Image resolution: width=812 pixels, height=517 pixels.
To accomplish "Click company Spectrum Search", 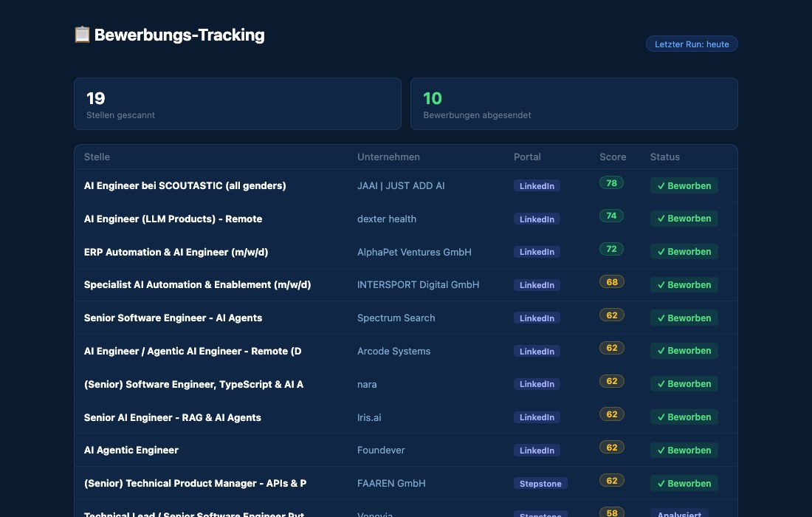I will (x=396, y=318).
